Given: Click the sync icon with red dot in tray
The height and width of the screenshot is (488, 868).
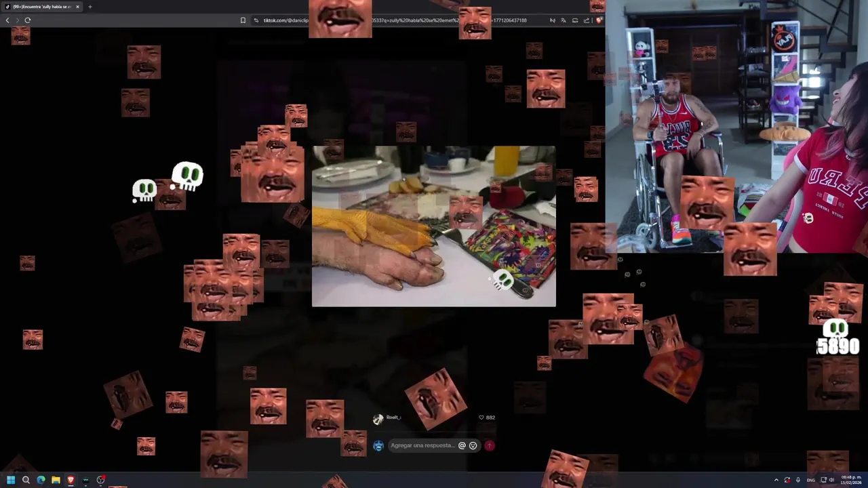Looking at the screenshot, I should (787, 480).
